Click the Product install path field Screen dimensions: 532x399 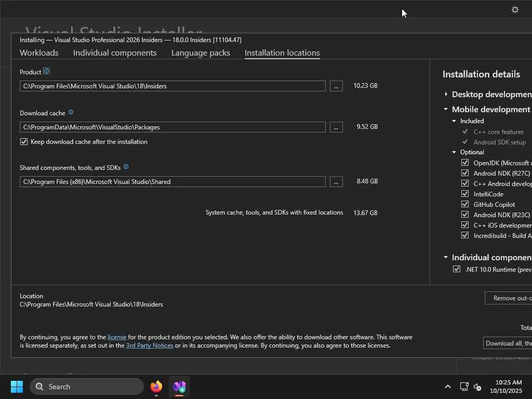coord(172,86)
